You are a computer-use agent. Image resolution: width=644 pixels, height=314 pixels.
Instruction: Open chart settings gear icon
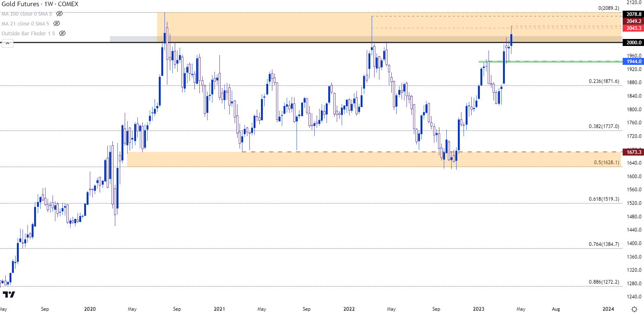click(634, 309)
